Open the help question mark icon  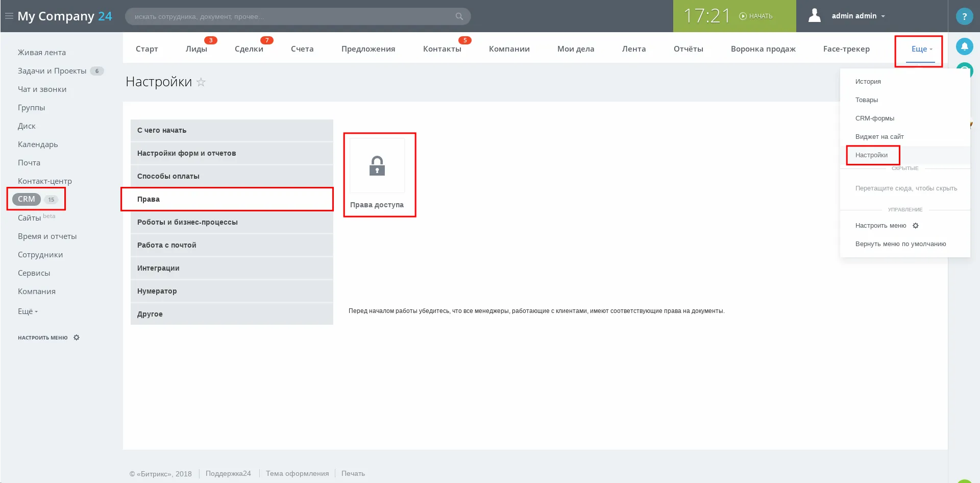[x=964, y=16]
